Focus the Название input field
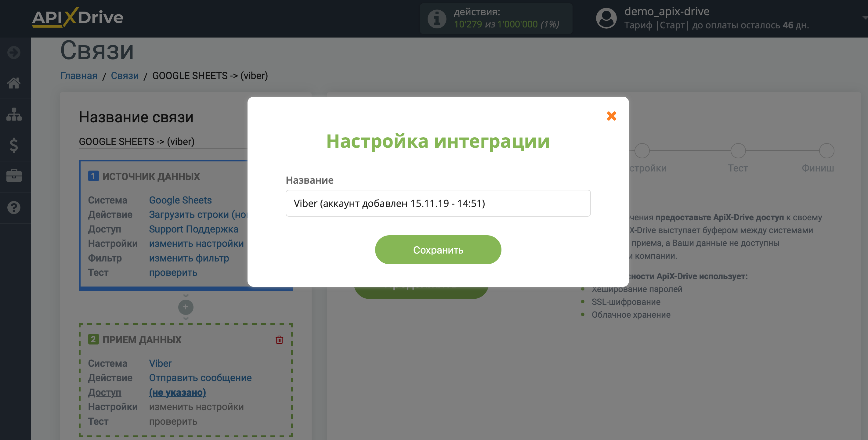The height and width of the screenshot is (440, 868). (x=438, y=203)
